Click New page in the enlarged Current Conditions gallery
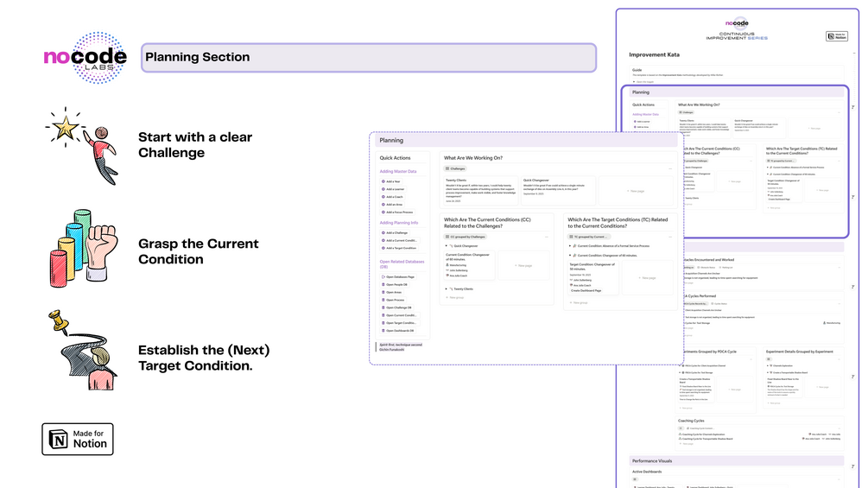This screenshot has height=488, width=868. click(x=523, y=265)
